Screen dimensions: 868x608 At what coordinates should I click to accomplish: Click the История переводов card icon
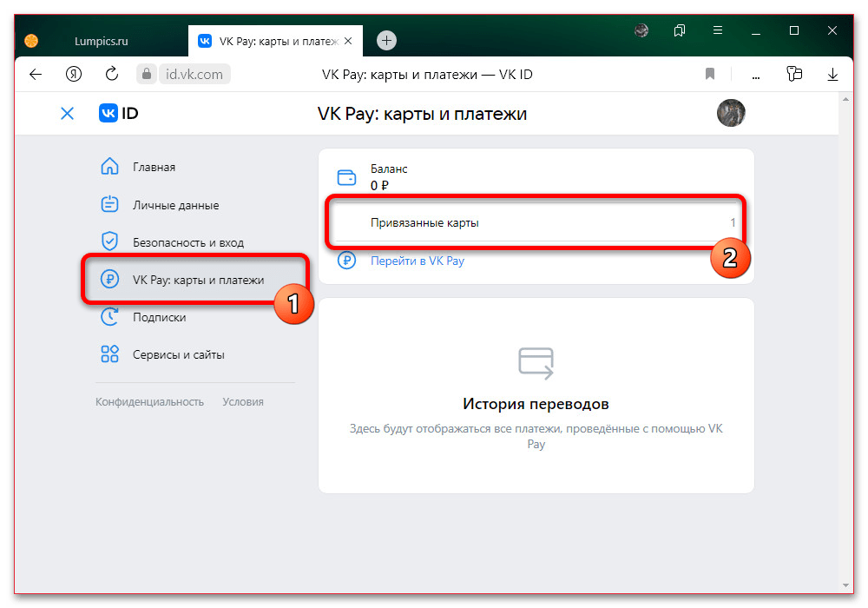pos(536,363)
